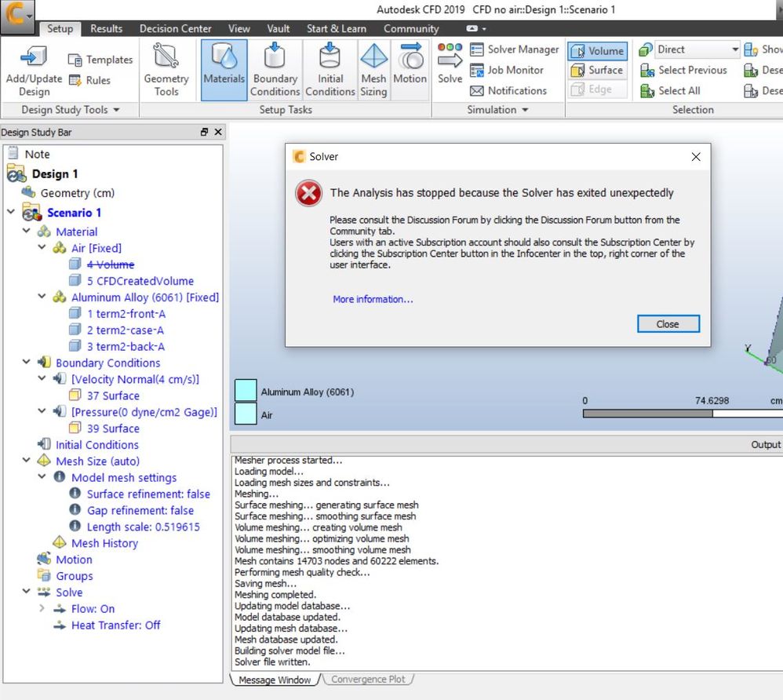Open the View ribbon tab
Image resolution: width=783 pixels, height=700 pixels.
239,28
